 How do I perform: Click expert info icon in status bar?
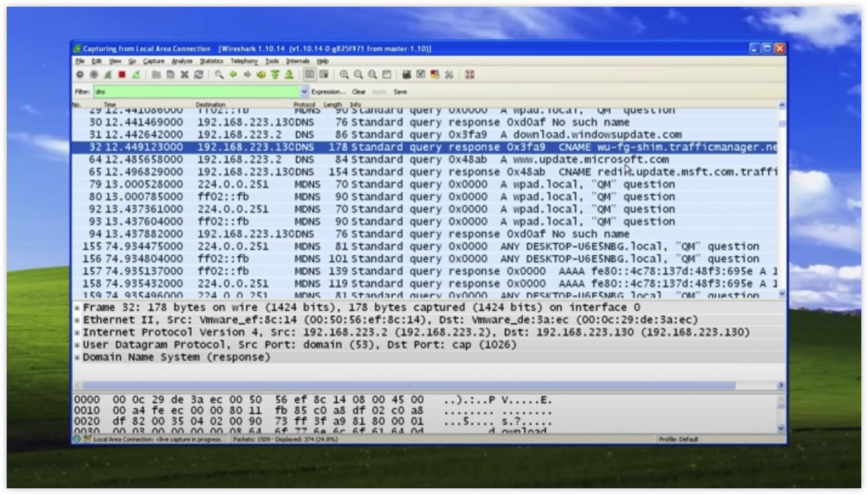pos(77,439)
